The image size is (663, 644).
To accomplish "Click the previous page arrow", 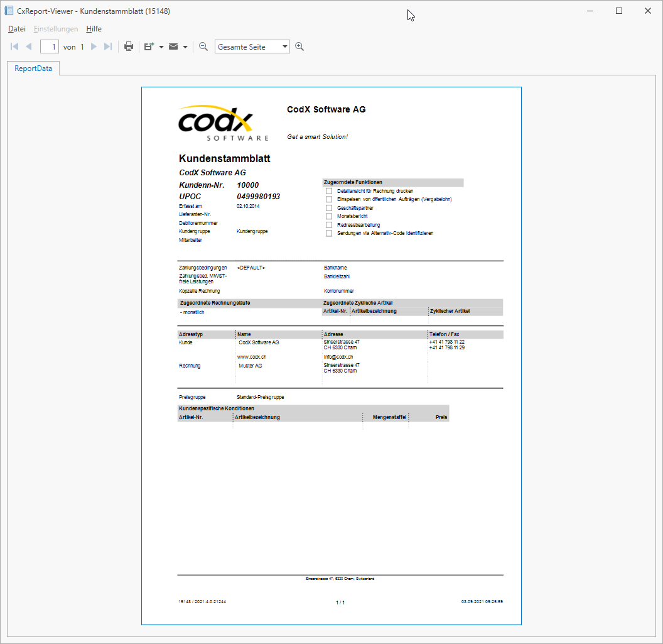I will pyautogui.click(x=29, y=46).
